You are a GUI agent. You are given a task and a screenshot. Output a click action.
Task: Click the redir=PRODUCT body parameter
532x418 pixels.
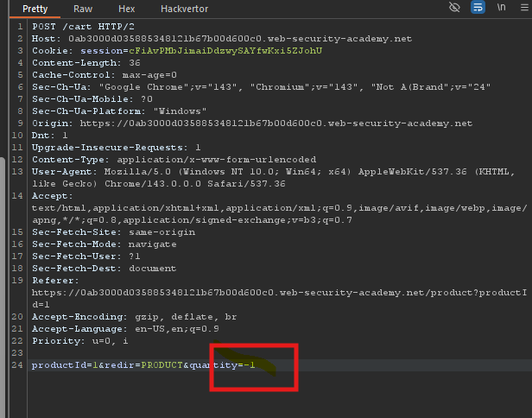(143, 365)
